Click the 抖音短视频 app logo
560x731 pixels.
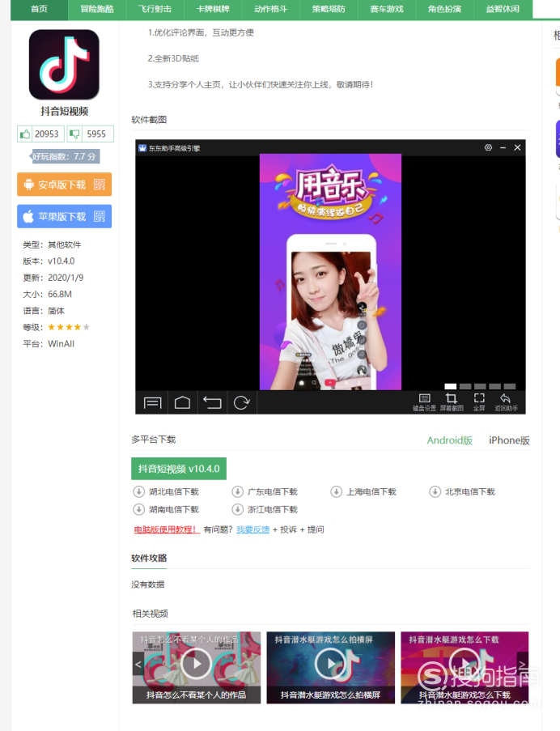[64, 64]
